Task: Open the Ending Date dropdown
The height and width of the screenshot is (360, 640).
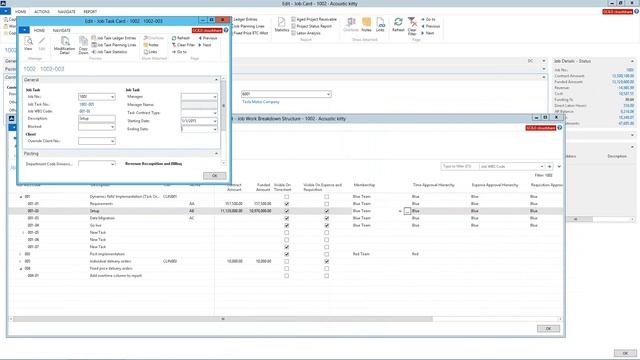Action: click(215, 129)
